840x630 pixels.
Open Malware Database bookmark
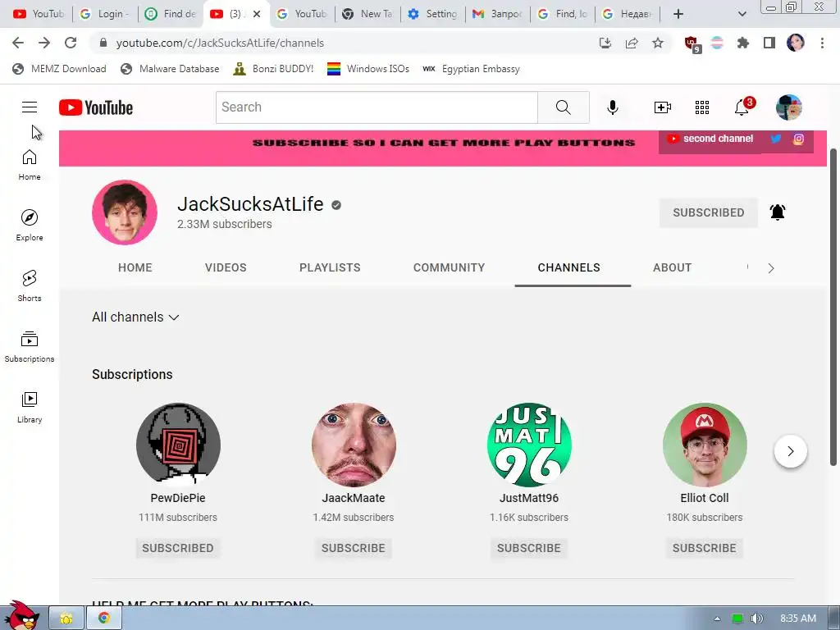(171, 69)
